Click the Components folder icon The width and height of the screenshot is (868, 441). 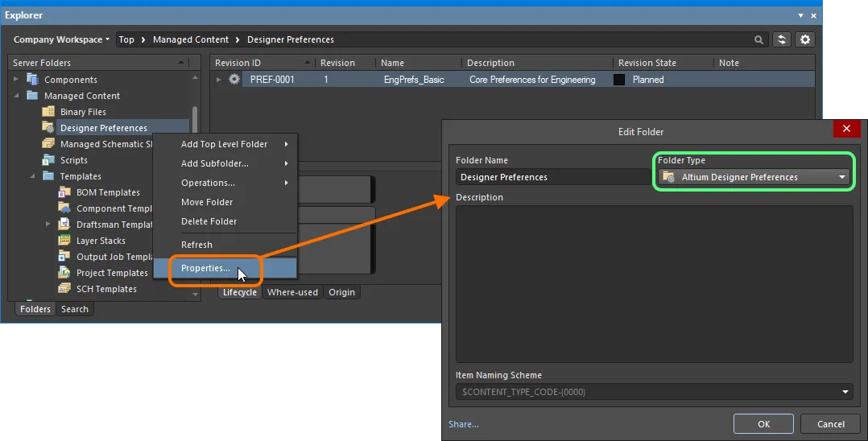[32, 79]
